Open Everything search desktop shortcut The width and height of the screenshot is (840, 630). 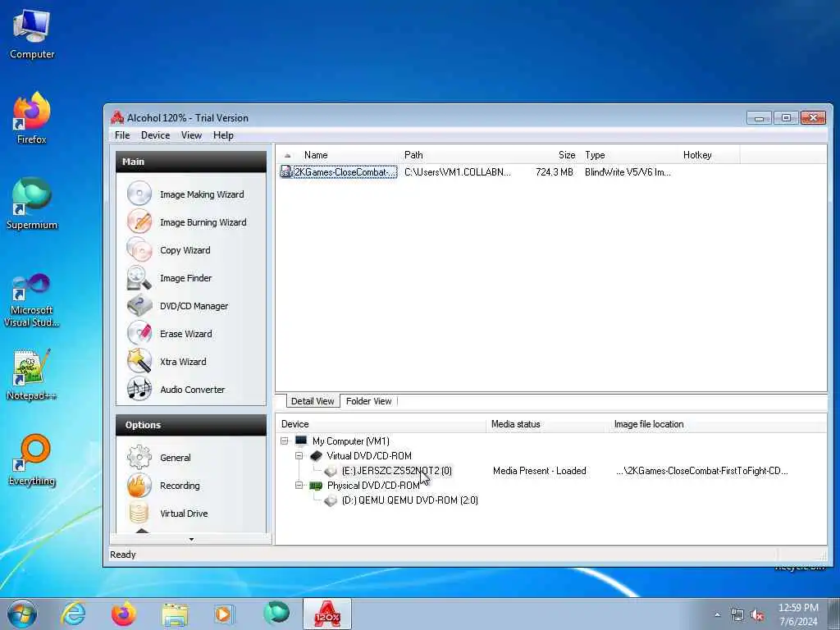[x=32, y=459]
